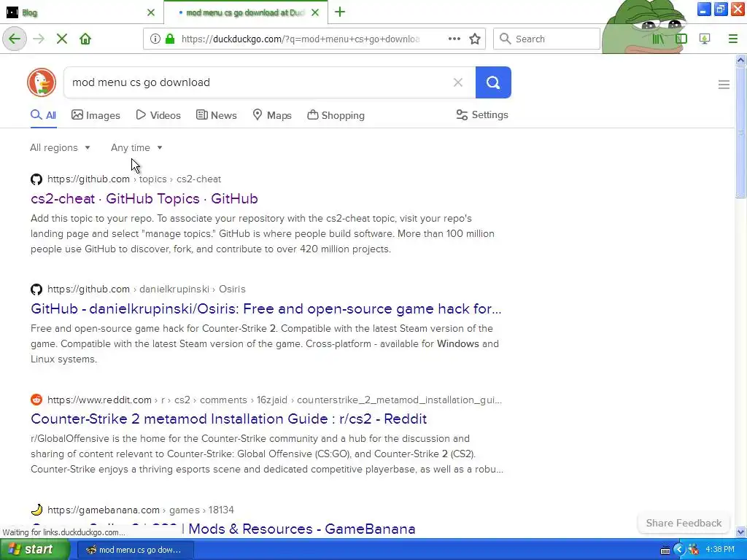The height and width of the screenshot is (560, 747).
Task: Go back with the Firefox back arrow
Action: pos(15,39)
